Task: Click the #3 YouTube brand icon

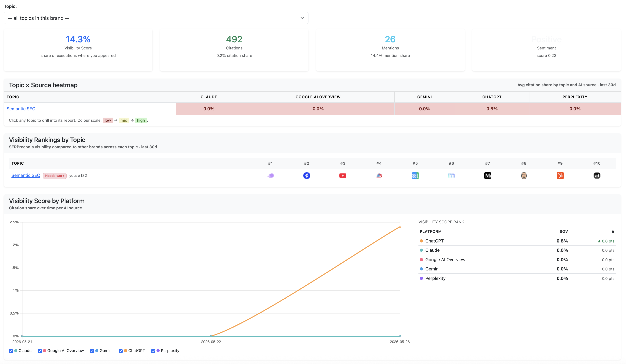Action: 343,175
